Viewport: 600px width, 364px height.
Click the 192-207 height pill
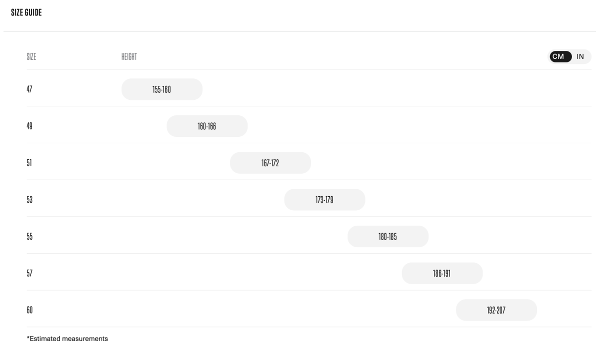pyautogui.click(x=496, y=310)
